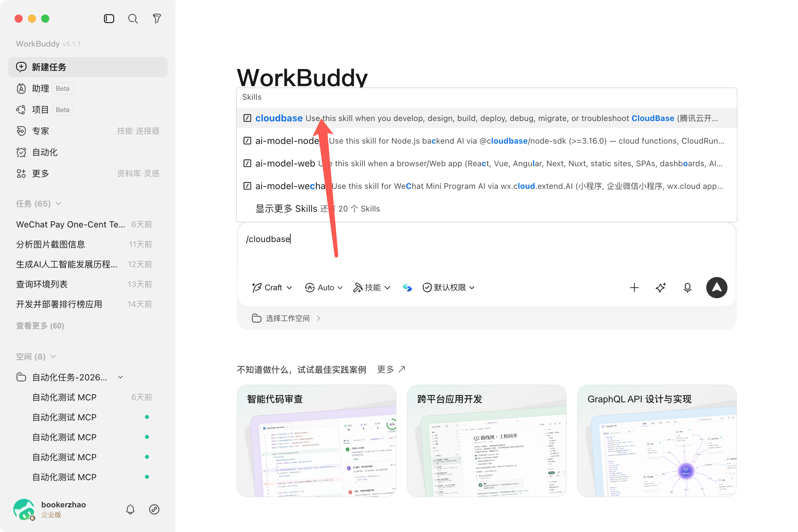Click the 选择工作空间 folder icon
Screen dimensions: 798x532
[256, 318]
